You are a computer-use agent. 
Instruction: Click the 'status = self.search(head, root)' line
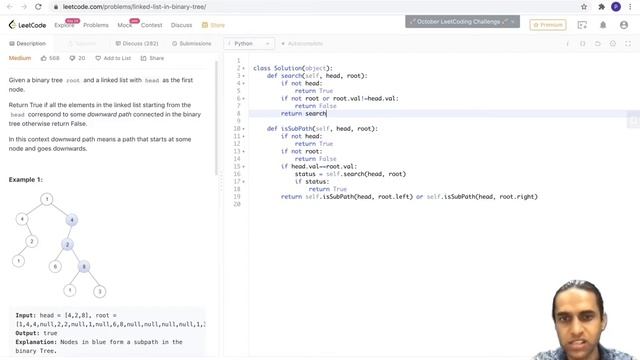(350, 174)
